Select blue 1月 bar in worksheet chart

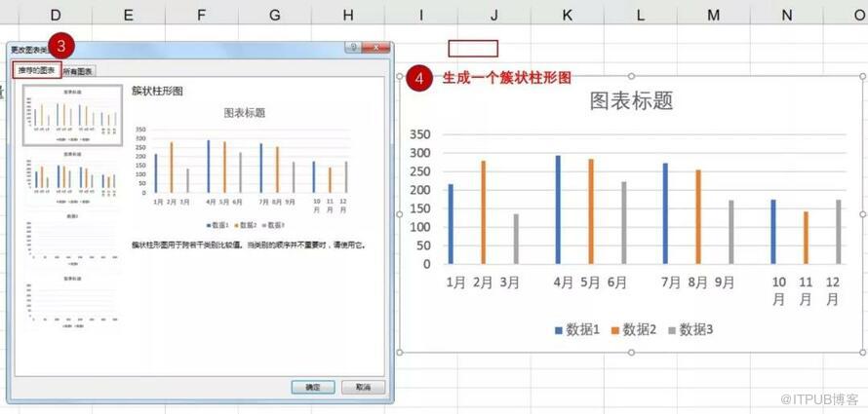click(451, 224)
